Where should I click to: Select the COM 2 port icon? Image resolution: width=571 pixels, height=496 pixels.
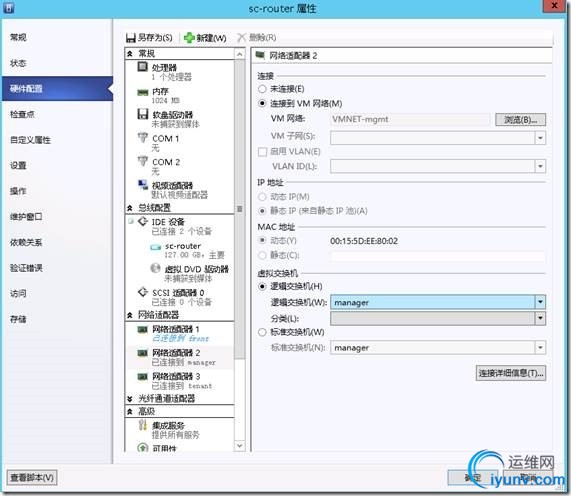point(143,161)
